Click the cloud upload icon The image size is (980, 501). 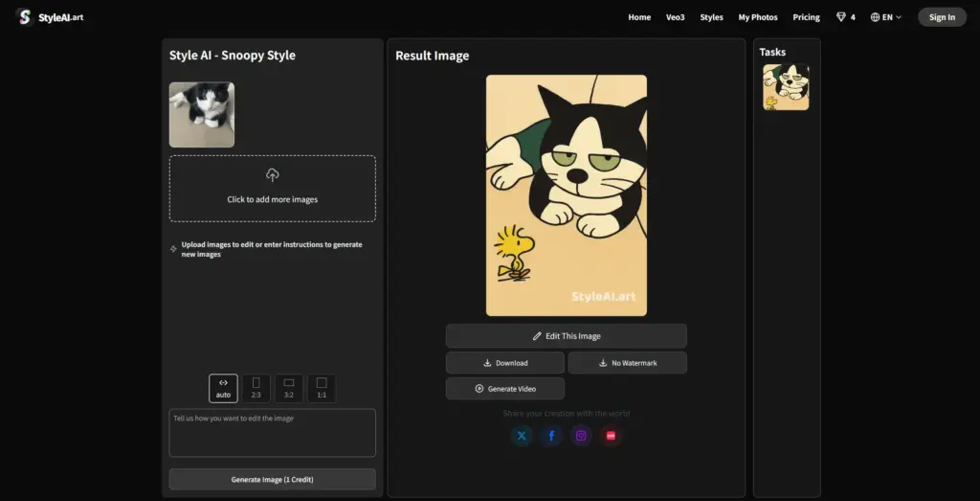point(273,175)
